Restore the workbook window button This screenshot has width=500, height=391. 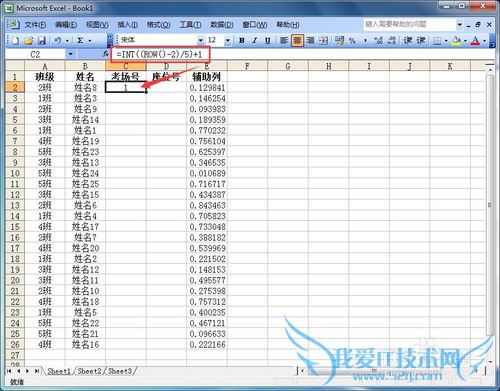pyautogui.click(x=478, y=25)
